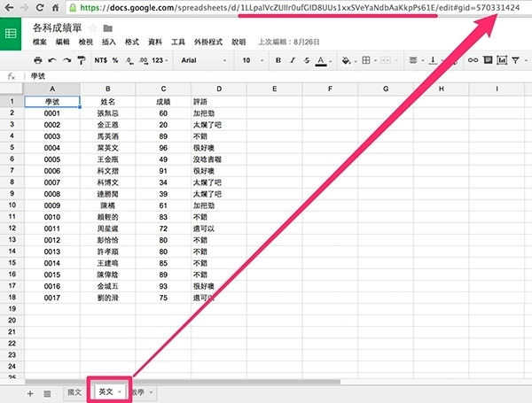
Task: Open the 插入 menu
Action: (108, 42)
